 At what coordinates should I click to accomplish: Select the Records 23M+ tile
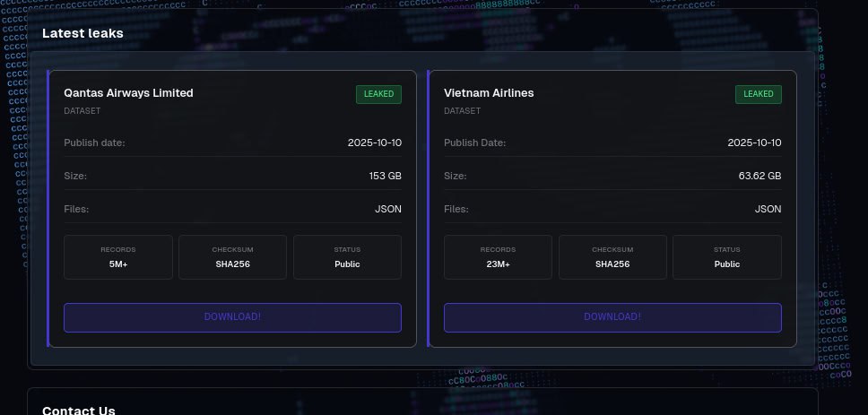[x=498, y=257]
